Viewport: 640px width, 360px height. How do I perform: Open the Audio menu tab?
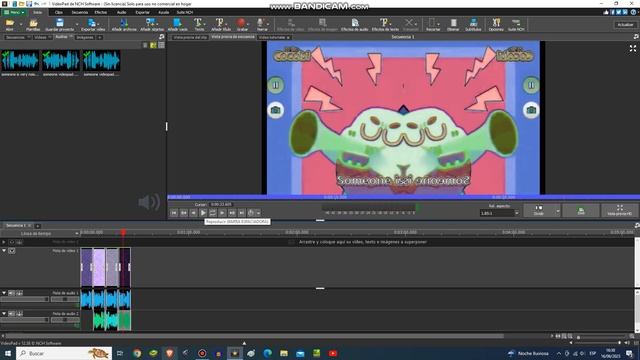(x=122, y=12)
